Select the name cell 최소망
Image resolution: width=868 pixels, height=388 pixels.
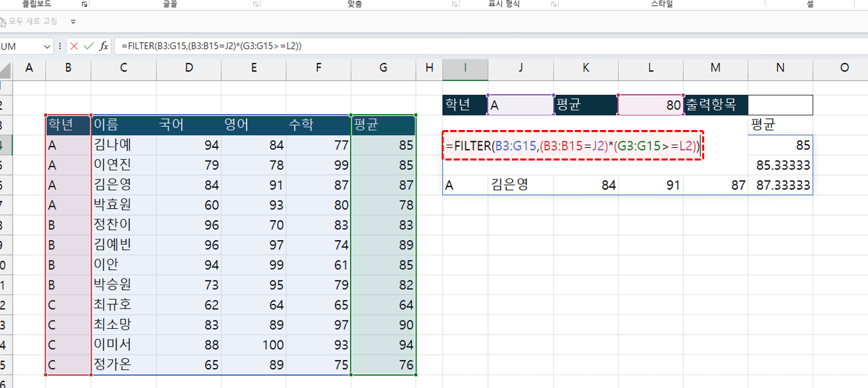124,325
